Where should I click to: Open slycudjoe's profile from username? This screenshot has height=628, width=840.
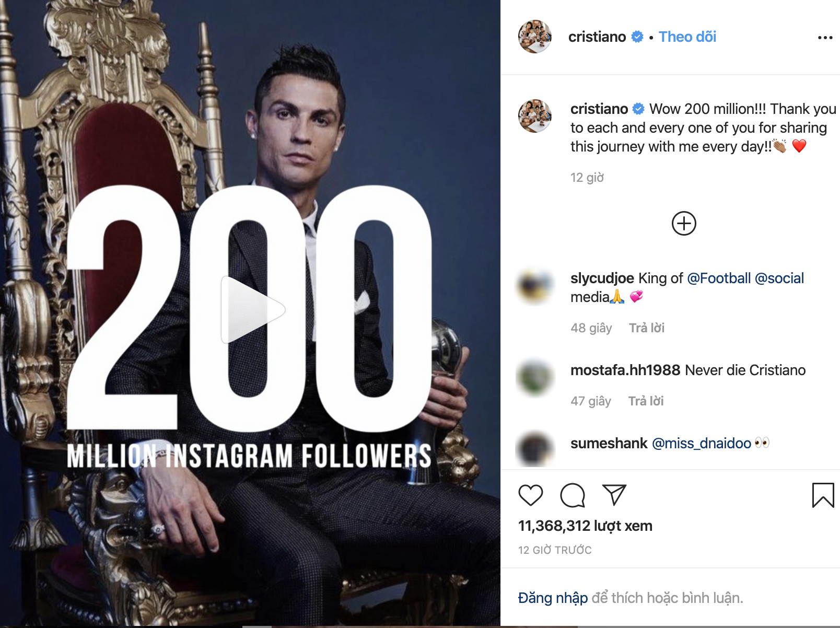602,278
